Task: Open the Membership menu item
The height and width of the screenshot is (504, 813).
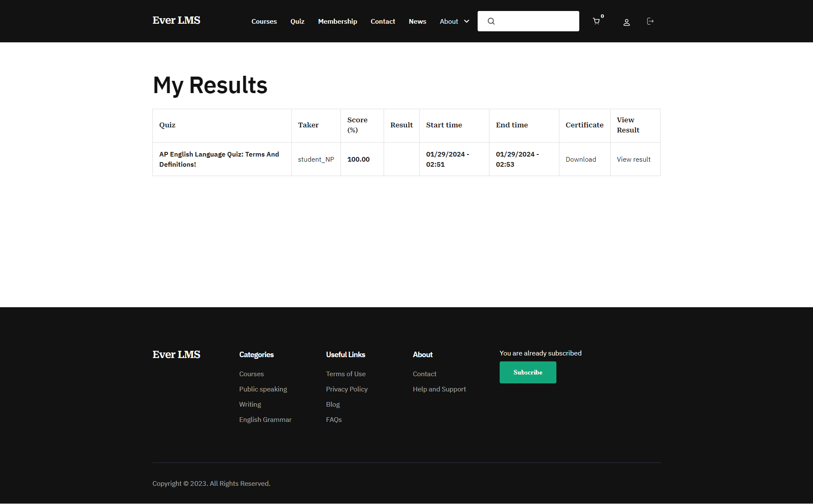Action: point(337,21)
